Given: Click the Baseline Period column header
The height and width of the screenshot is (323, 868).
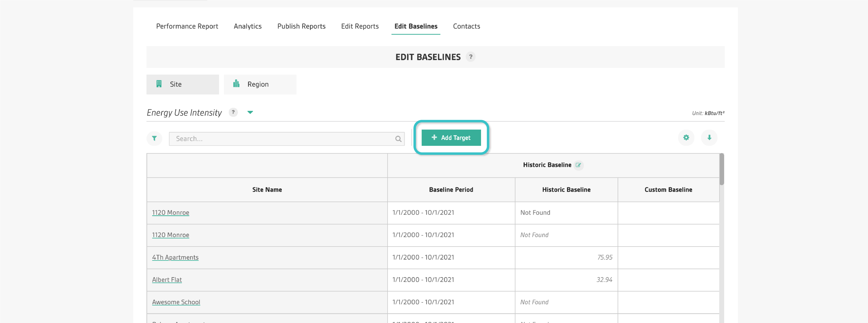Looking at the screenshot, I should tap(451, 190).
